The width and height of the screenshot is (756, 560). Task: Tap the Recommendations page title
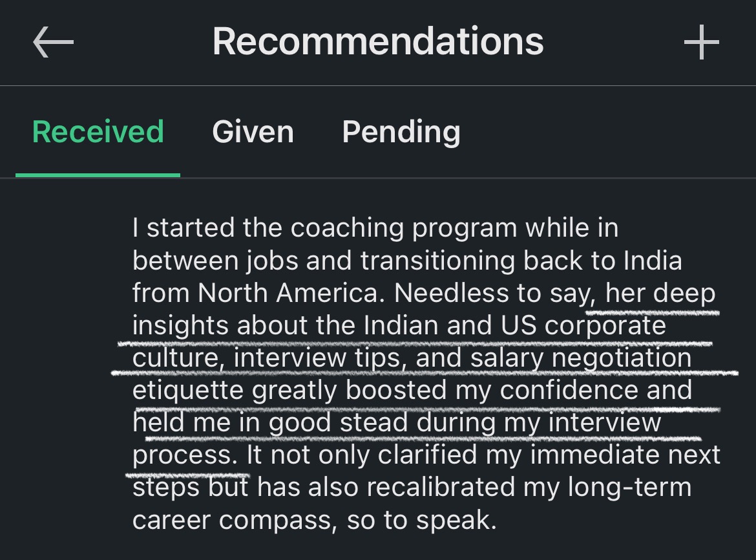378,42
